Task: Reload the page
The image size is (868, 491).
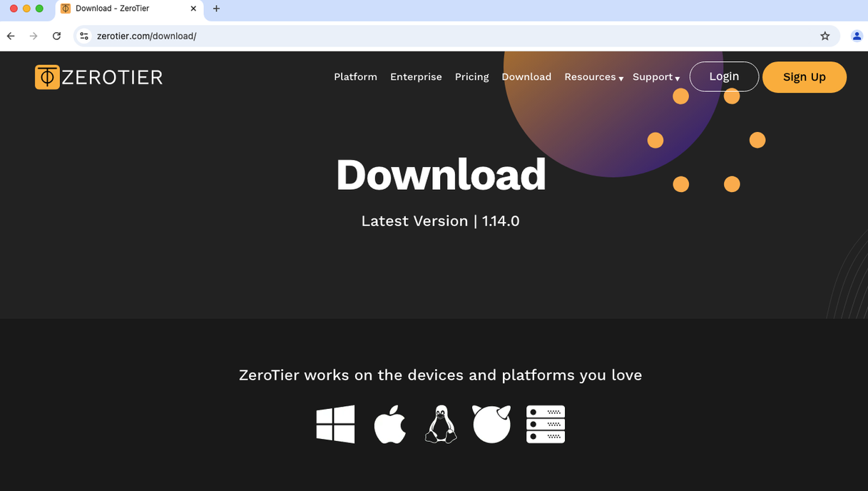Action: 56,36
